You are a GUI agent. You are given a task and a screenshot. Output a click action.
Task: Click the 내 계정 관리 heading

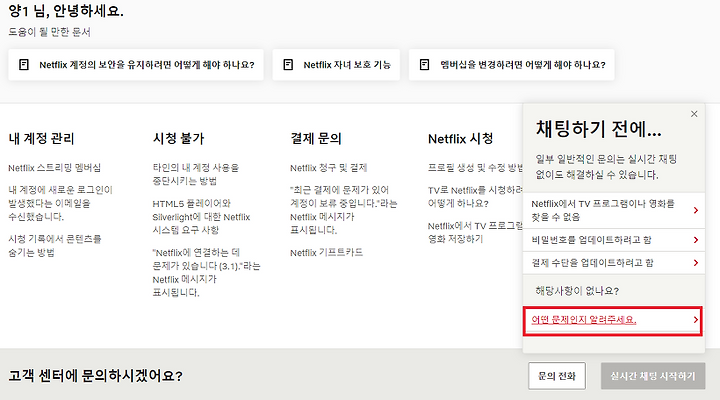(x=41, y=139)
